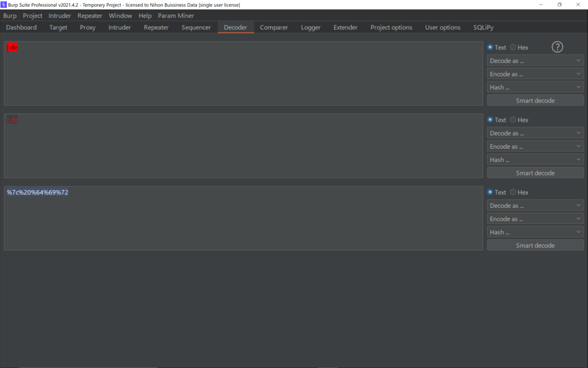Click the Burp Suite logo in title bar
588x368 pixels.
pos(4,4)
